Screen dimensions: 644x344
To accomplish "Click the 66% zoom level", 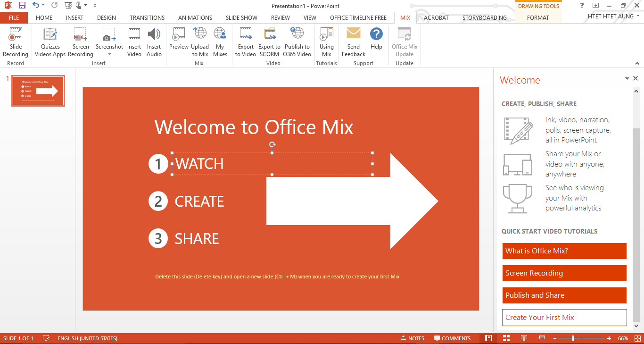I will [623, 338].
